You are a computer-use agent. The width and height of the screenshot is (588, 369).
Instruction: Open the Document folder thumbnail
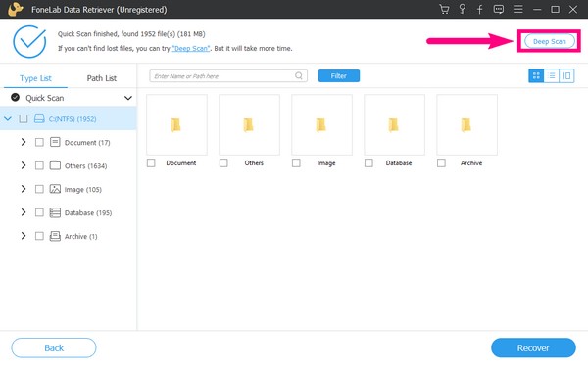(x=176, y=124)
